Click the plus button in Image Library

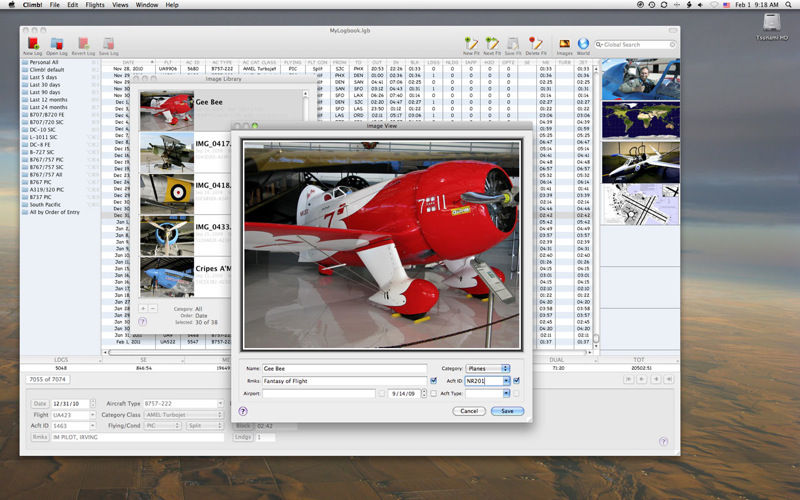143,309
